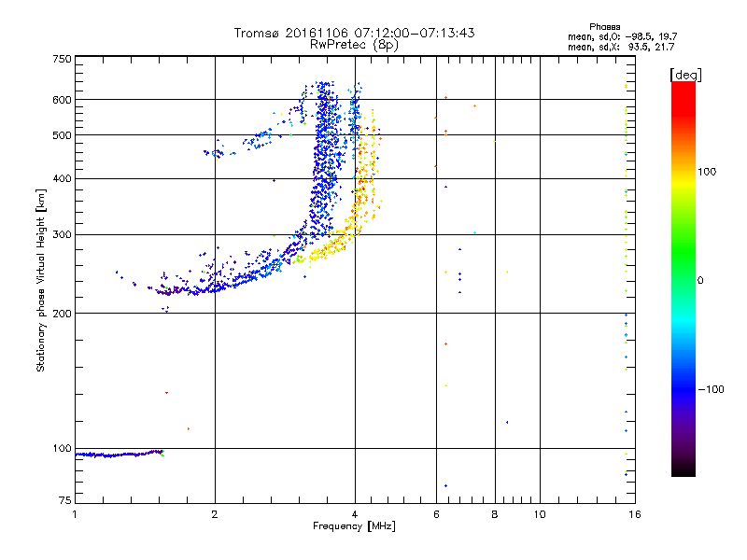This screenshot has width=747, height=560.
Task: Click the black bottom of the colorbar
Action: click(x=684, y=469)
